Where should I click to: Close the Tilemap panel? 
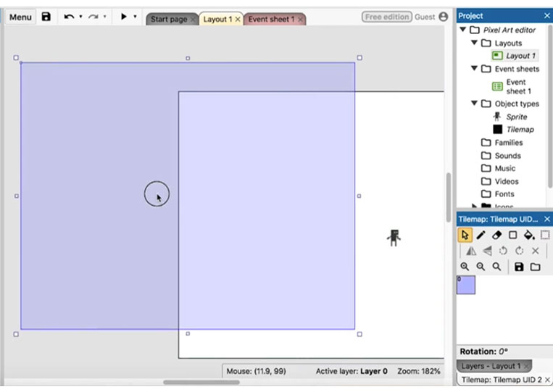(547, 220)
